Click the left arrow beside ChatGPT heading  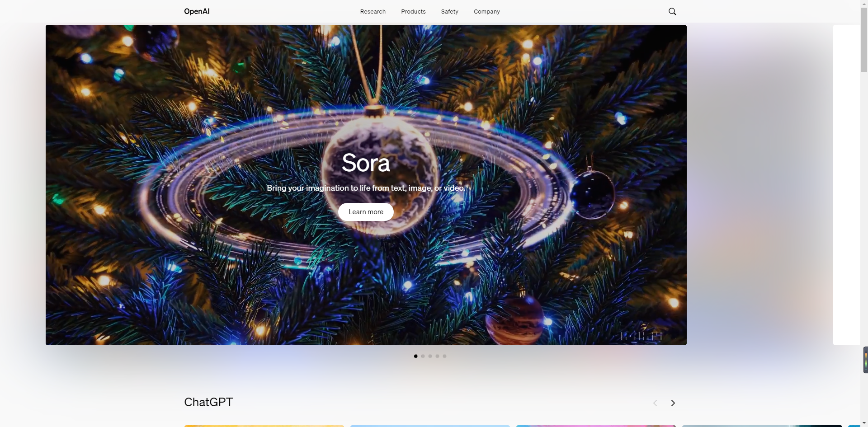point(655,403)
